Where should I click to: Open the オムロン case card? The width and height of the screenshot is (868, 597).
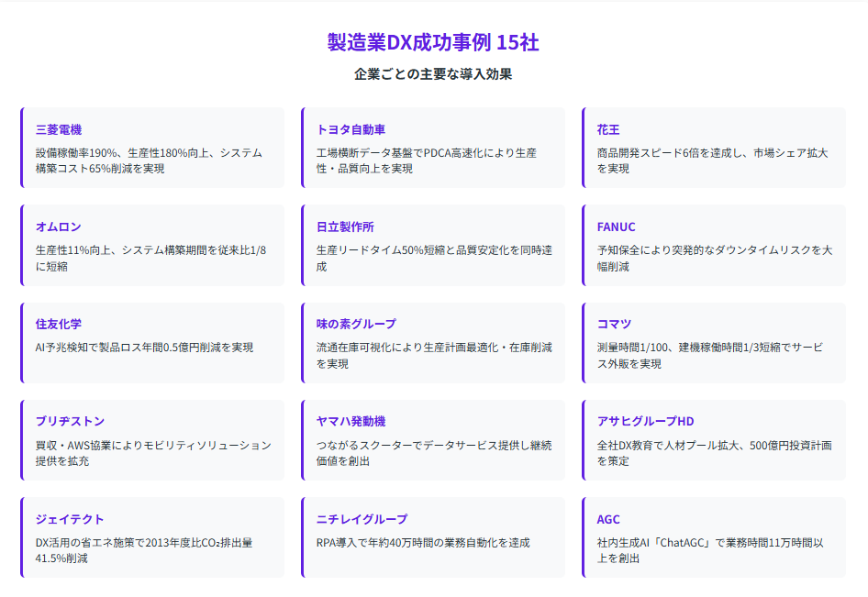[x=152, y=245]
